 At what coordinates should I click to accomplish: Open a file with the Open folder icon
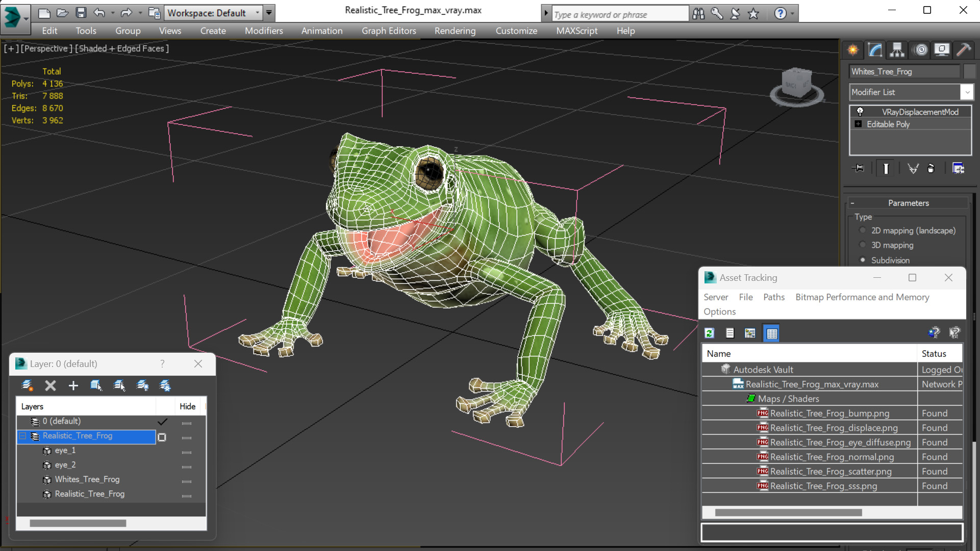[62, 13]
